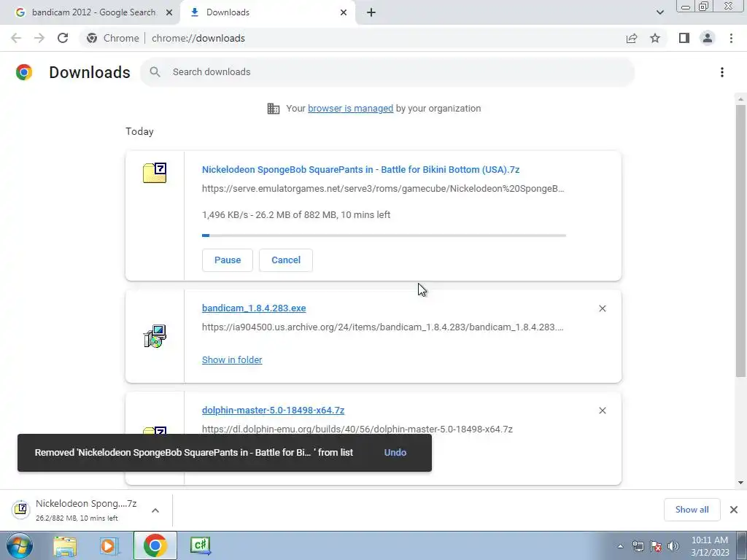Click the Chrome taskbar button
Image resolution: width=747 pixels, height=560 pixels.
pyautogui.click(x=155, y=545)
